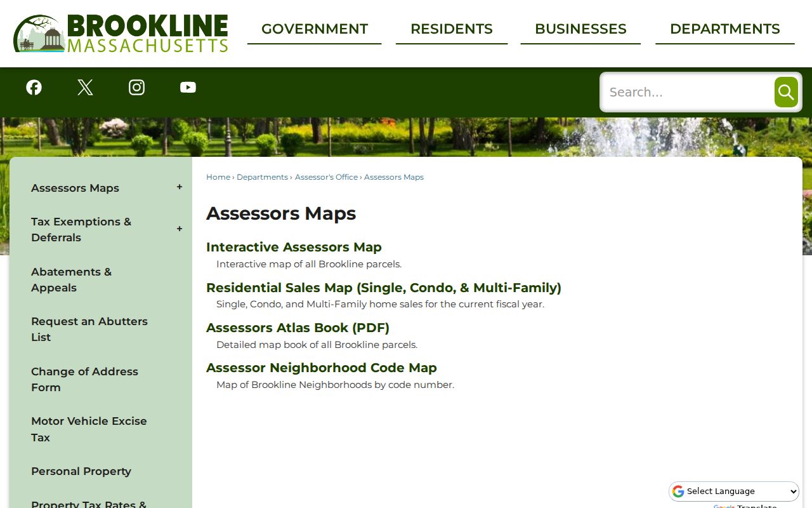Click the Departments breadcrumb link
The height and width of the screenshot is (508, 812).
coord(262,177)
